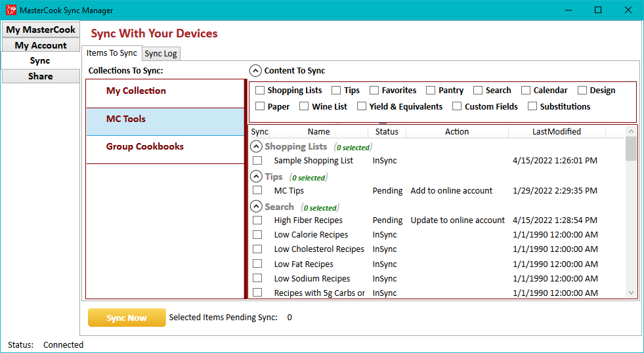Check the Low Calorie Recipes sync box
Image resolution: width=644 pixels, height=353 pixels.
(x=257, y=234)
